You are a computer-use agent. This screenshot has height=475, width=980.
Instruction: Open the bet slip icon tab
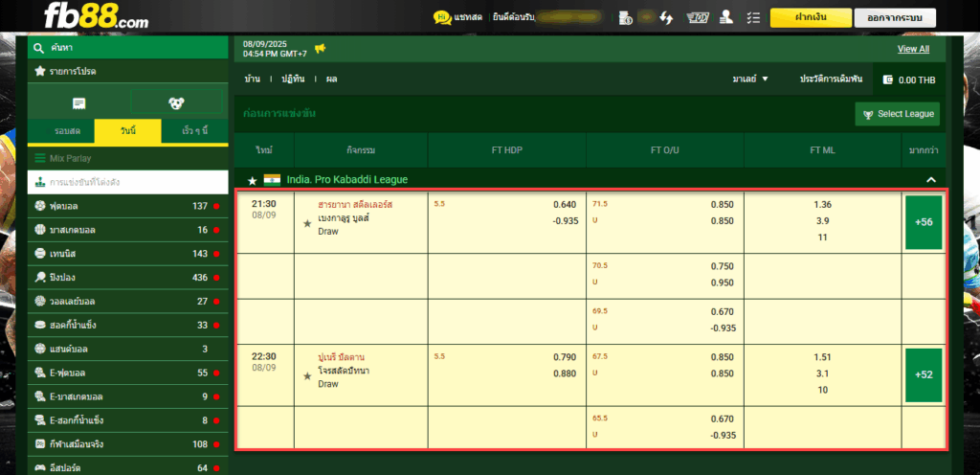click(x=78, y=103)
